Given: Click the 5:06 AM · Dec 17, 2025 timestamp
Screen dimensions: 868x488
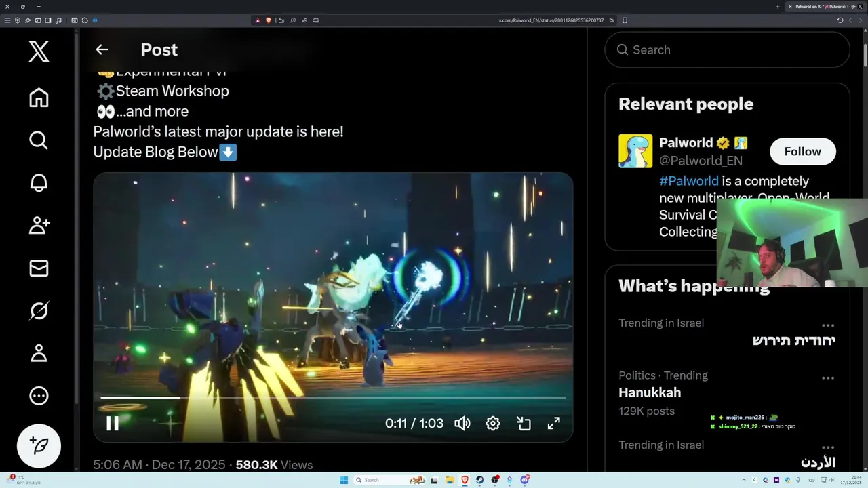Looking at the screenshot, I should [159, 465].
